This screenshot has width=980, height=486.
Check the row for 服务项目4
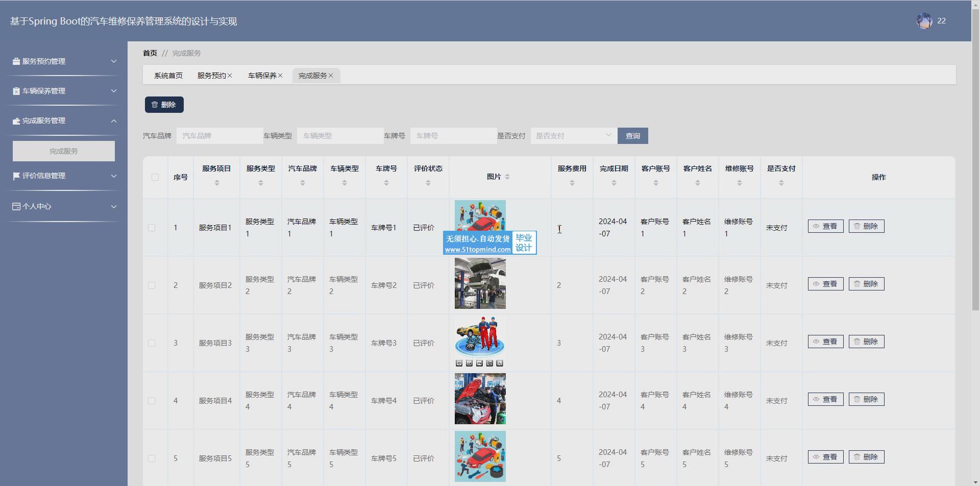[x=152, y=401]
